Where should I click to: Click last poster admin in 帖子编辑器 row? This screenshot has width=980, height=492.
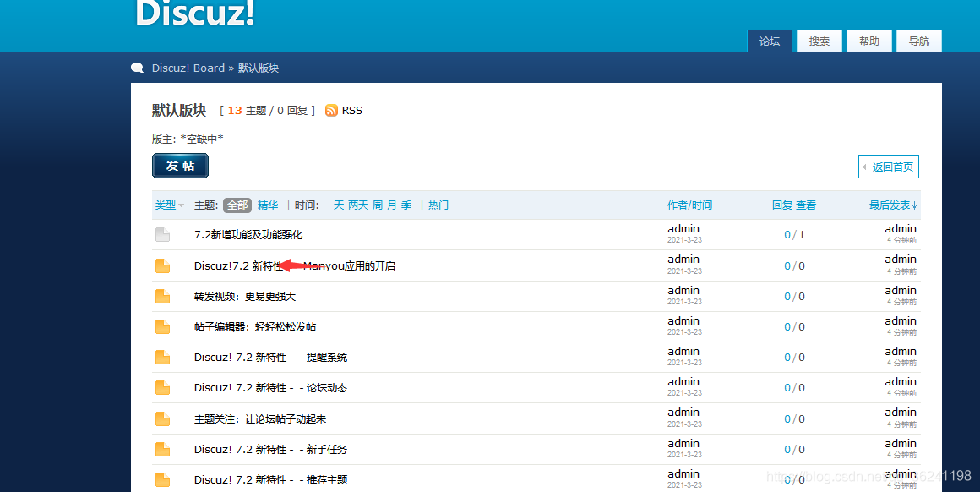[x=901, y=321]
